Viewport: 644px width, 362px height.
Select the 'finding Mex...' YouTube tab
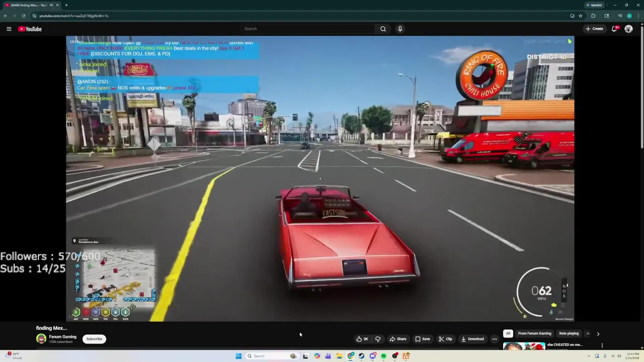(31, 5)
